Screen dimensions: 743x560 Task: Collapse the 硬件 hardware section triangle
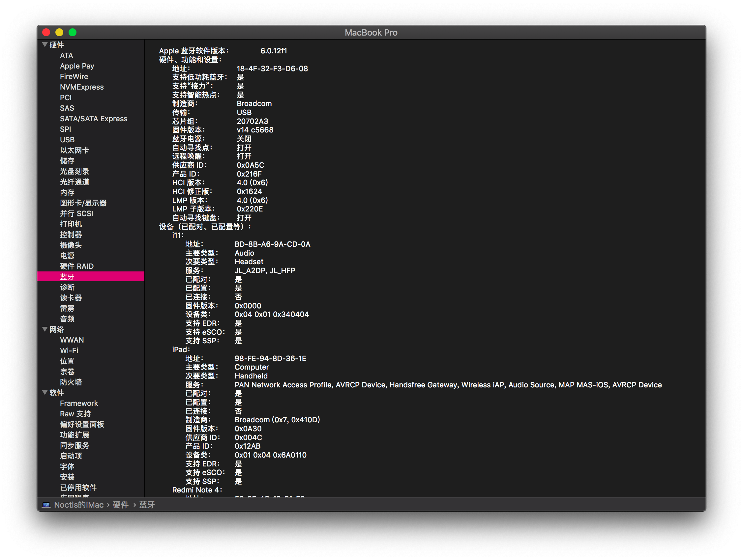[45, 45]
